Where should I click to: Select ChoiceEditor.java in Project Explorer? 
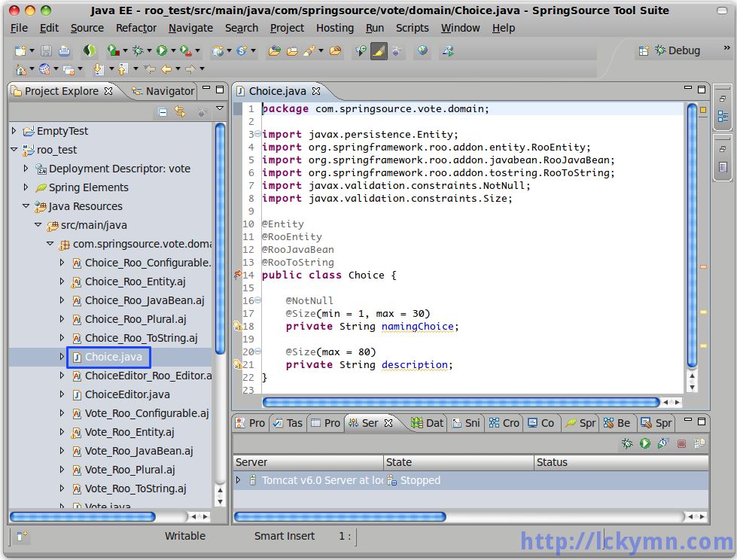tap(121, 394)
